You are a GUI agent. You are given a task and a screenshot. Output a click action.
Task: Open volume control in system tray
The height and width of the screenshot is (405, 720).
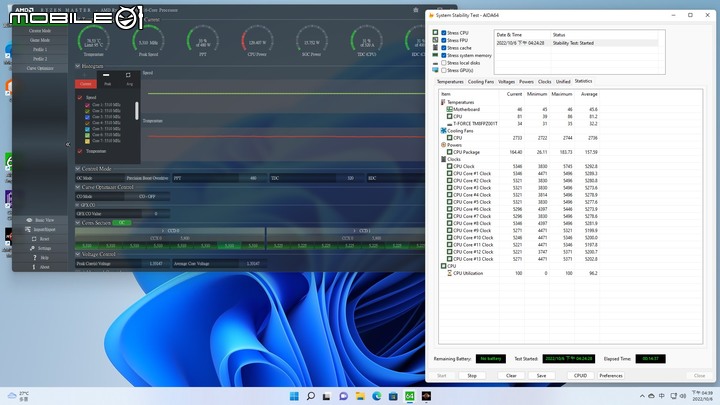[x=683, y=396]
